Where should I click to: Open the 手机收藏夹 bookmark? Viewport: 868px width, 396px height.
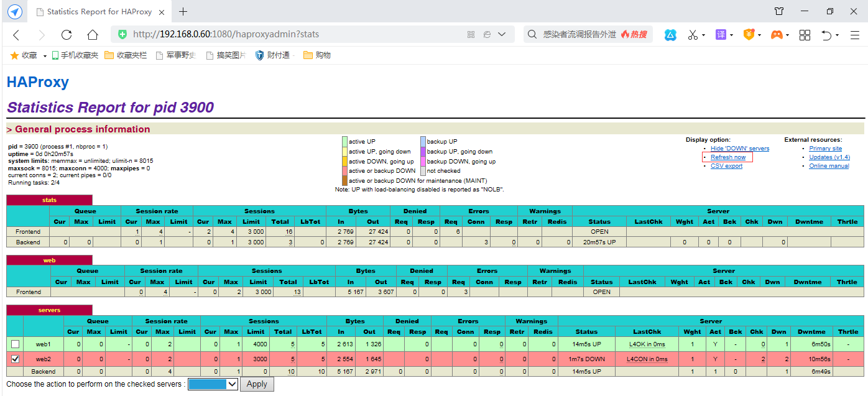tap(75, 55)
